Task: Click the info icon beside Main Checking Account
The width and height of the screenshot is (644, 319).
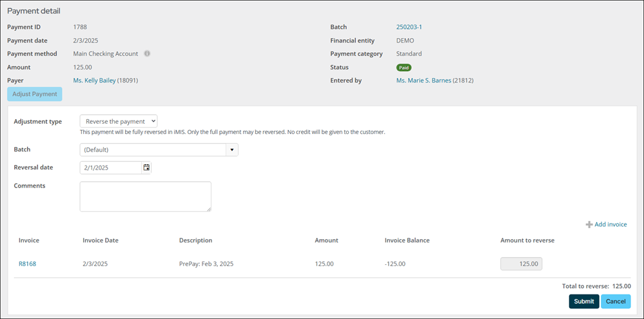Action: [x=147, y=53]
